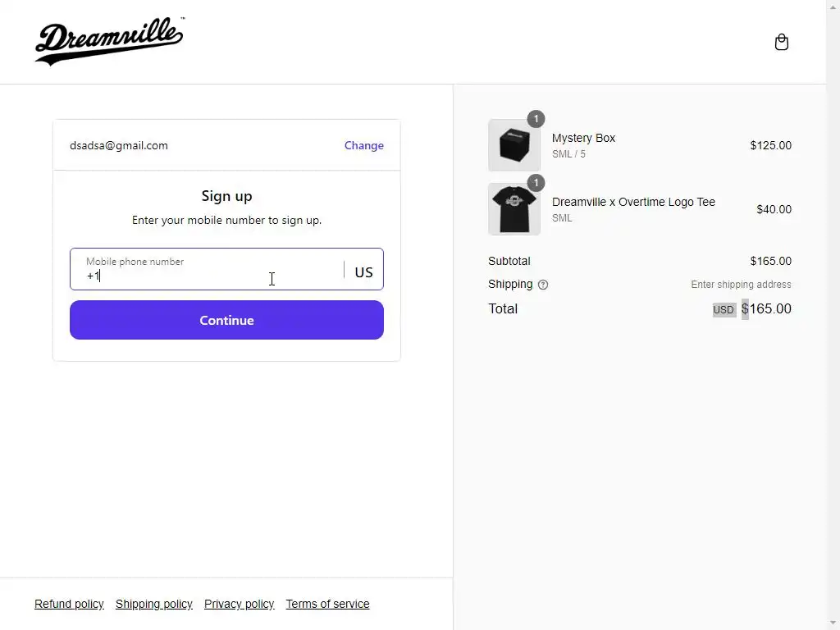The image size is (840, 630).
Task: Click the Mystery Box product thumbnail
Action: point(514,145)
